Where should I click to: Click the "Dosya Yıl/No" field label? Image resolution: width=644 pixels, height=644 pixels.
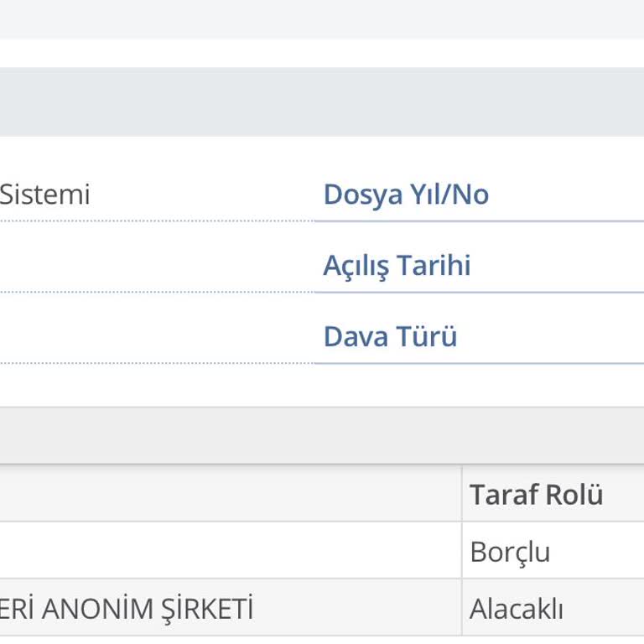click(x=406, y=195)
